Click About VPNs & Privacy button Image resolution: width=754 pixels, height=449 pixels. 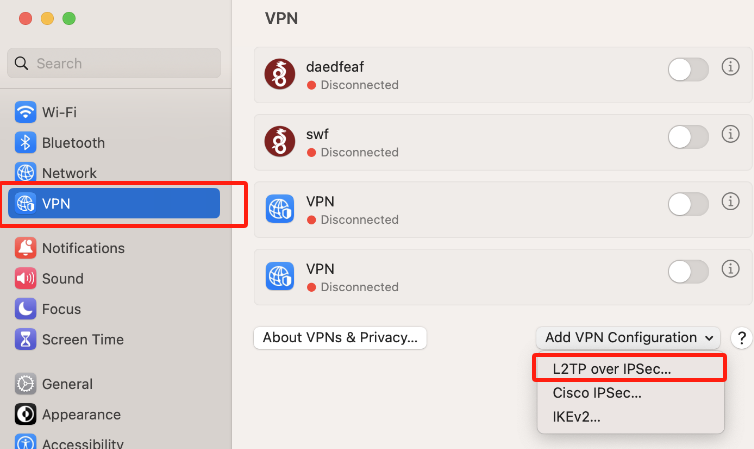[340, 337]
